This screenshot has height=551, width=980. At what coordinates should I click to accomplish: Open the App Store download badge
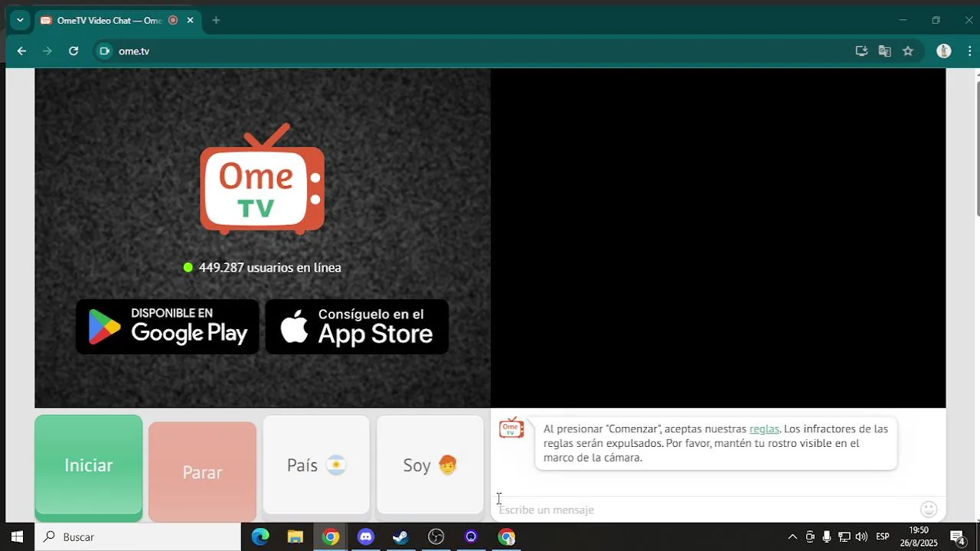pyautogui.click(x=357, y=327)
